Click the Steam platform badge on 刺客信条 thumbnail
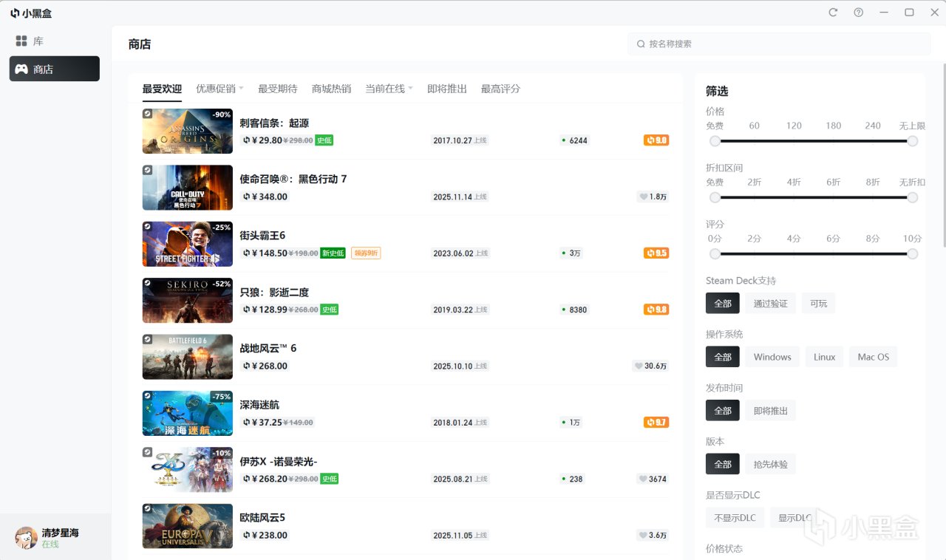The image size is (946, 560). [x=148, y=114]
